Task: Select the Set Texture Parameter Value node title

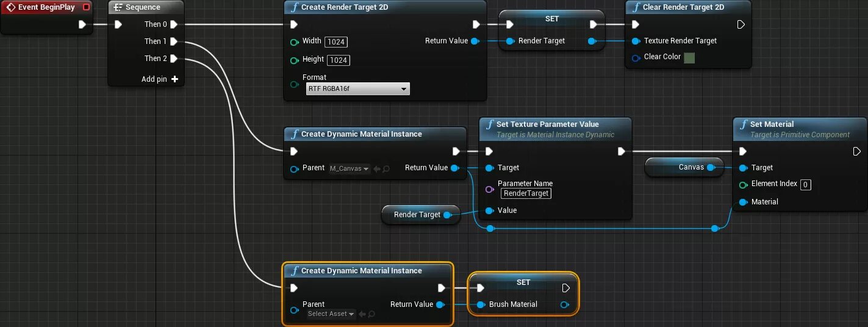Action: pyautogui.click(x=548, y=124)
